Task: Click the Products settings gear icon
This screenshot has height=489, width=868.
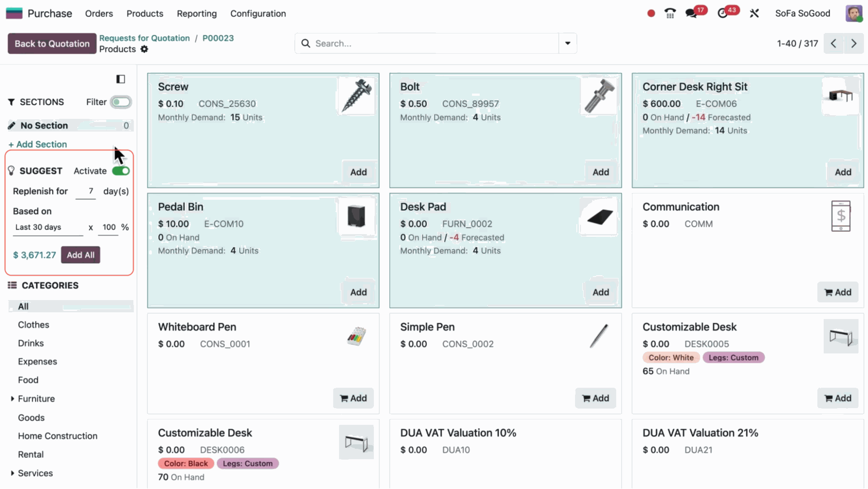Action: tap(144, 49)
